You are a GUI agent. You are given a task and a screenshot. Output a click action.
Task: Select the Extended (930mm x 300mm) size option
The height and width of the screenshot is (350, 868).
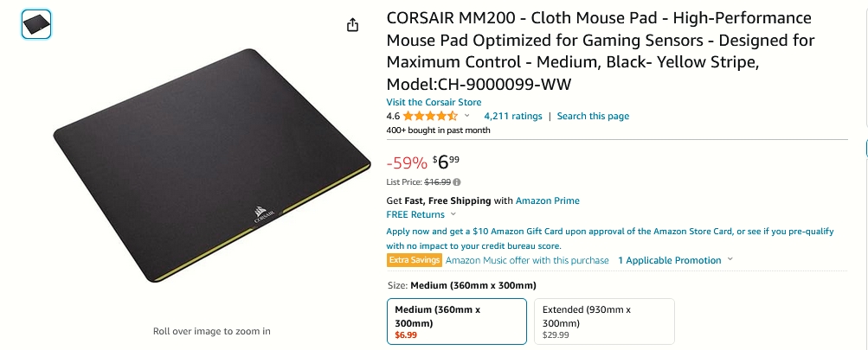605,321
